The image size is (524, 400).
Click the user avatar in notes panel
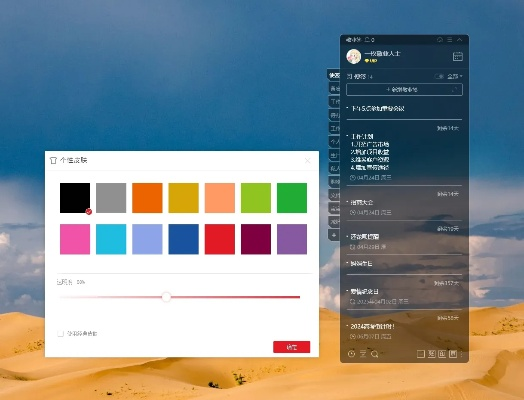[x=354, y=56]
